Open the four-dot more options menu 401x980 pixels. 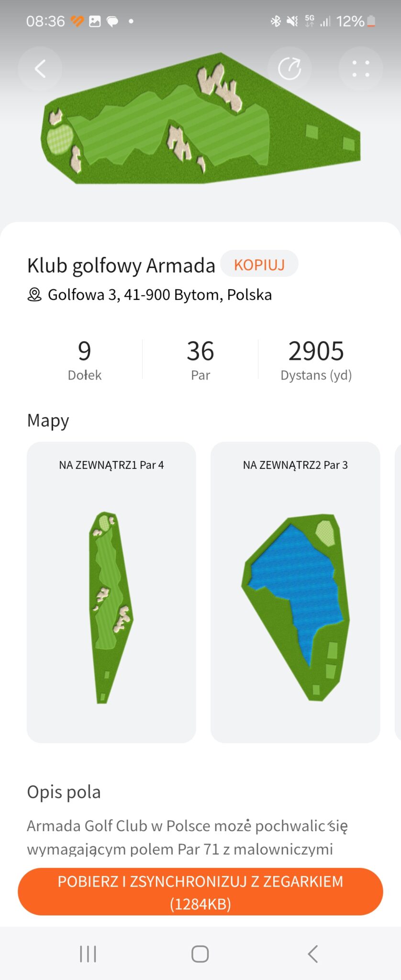pyautogui.click(x=361, y=69)
